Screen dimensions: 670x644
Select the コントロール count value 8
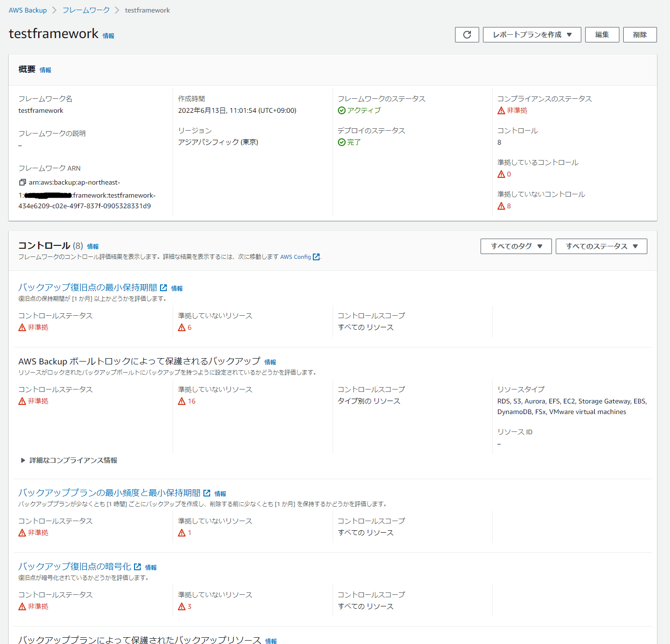499,142
